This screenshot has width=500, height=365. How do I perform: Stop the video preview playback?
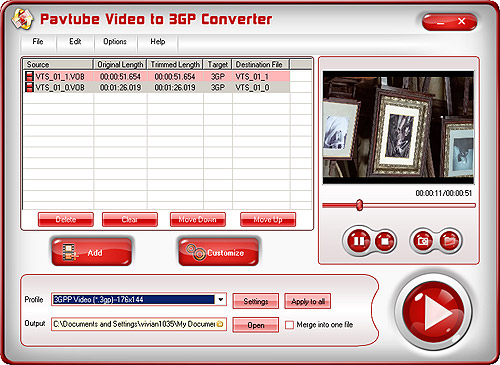(x=385, y=240)
